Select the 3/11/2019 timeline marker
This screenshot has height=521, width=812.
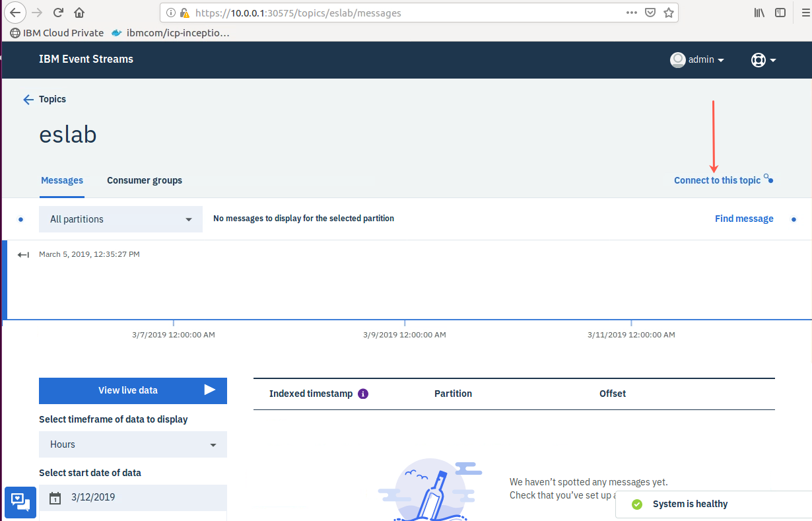click(631, 335)
